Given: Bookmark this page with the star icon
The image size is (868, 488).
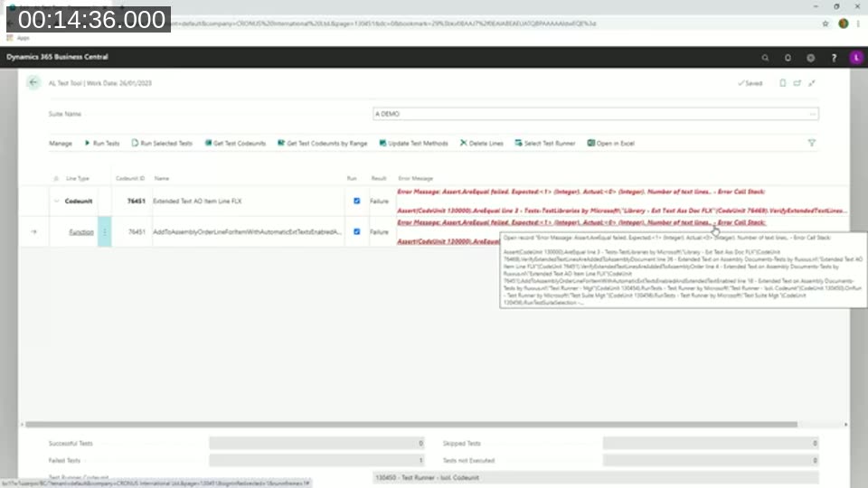Looking at the screenshot, I should tap(826, 23).
